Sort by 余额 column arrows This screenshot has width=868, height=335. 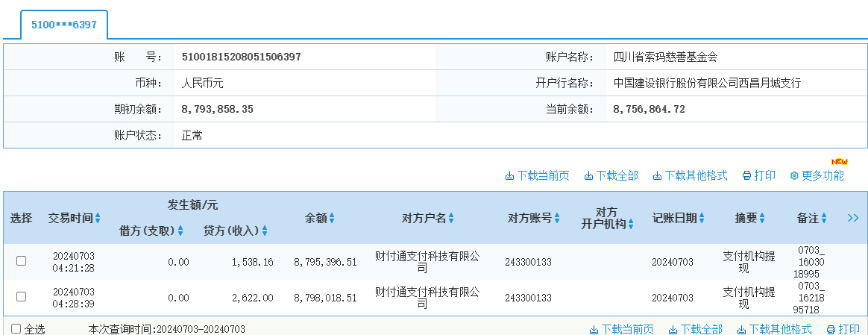(x=332, y=218)
